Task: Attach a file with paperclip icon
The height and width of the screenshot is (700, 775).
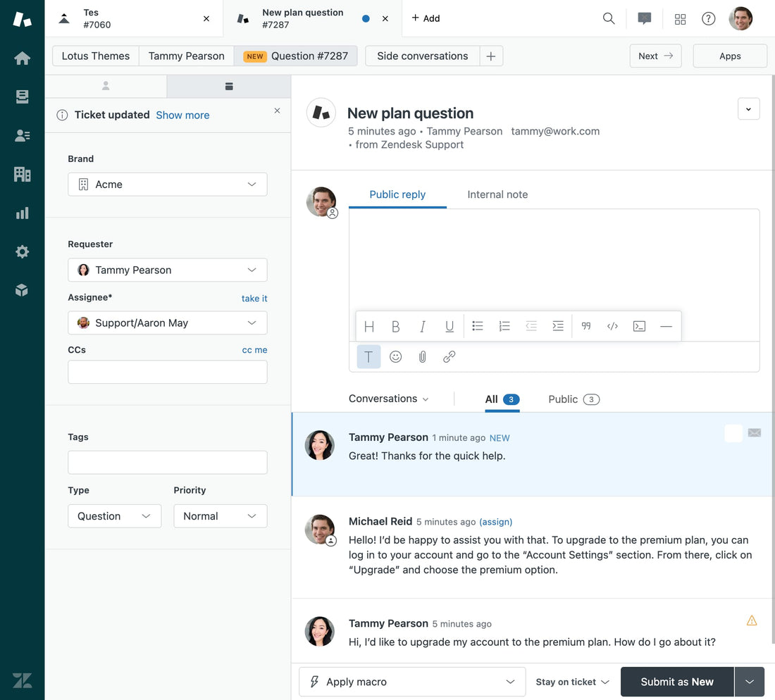Action: point(423,357)
